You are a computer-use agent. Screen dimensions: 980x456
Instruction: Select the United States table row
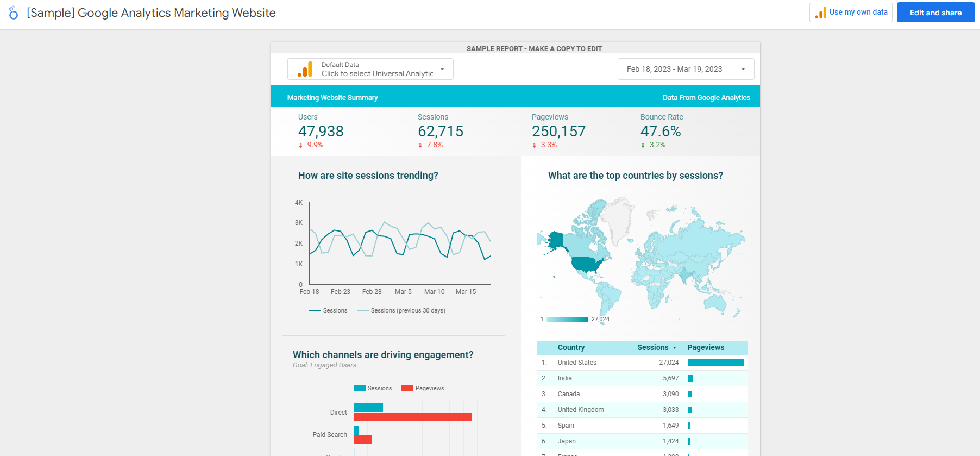(643, 363)
